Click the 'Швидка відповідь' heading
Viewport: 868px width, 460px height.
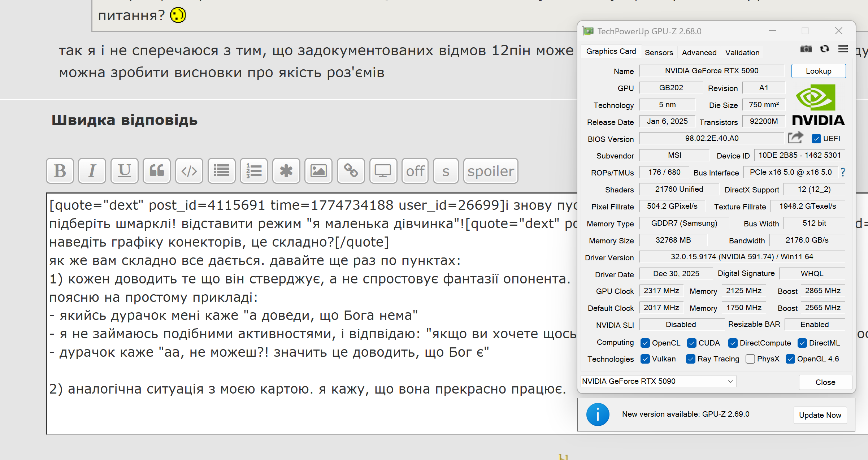(125, 120)
